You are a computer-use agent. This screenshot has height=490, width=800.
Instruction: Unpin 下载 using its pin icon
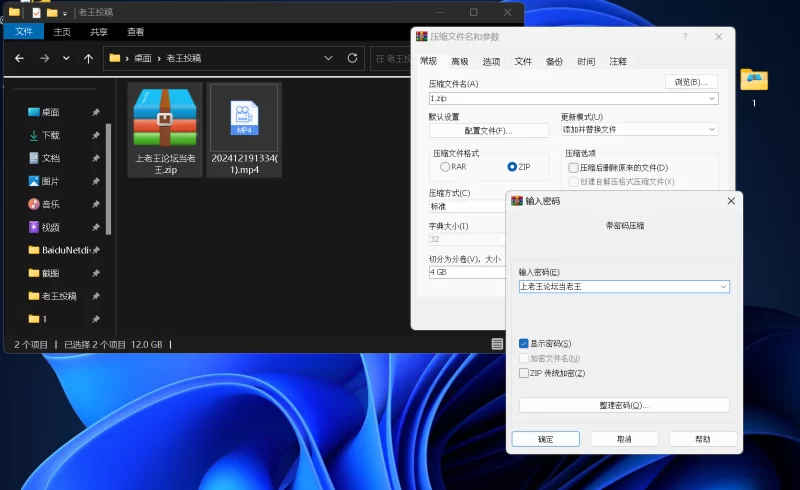point(95,135)
